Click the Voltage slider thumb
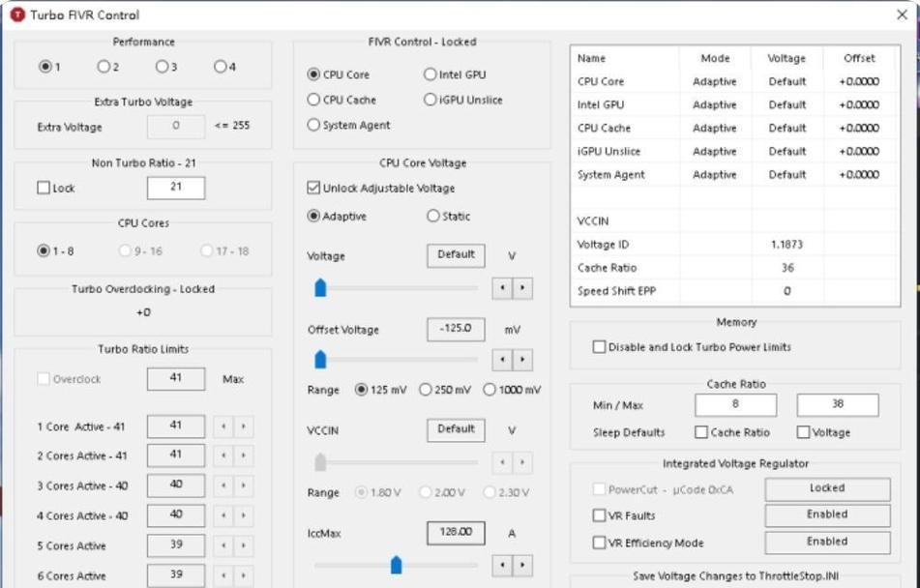This screenshot has height=588, width=920. [x=320, y=288]
